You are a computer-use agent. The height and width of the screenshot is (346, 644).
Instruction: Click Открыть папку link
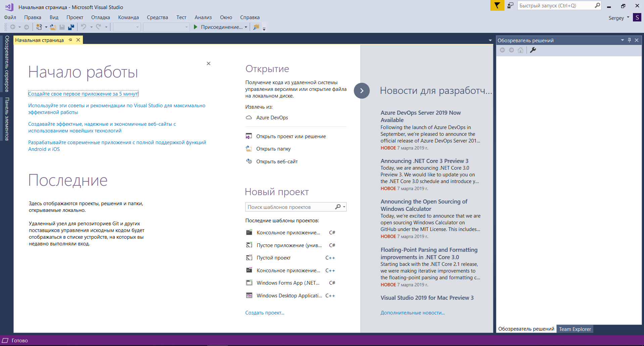(274, 149)
